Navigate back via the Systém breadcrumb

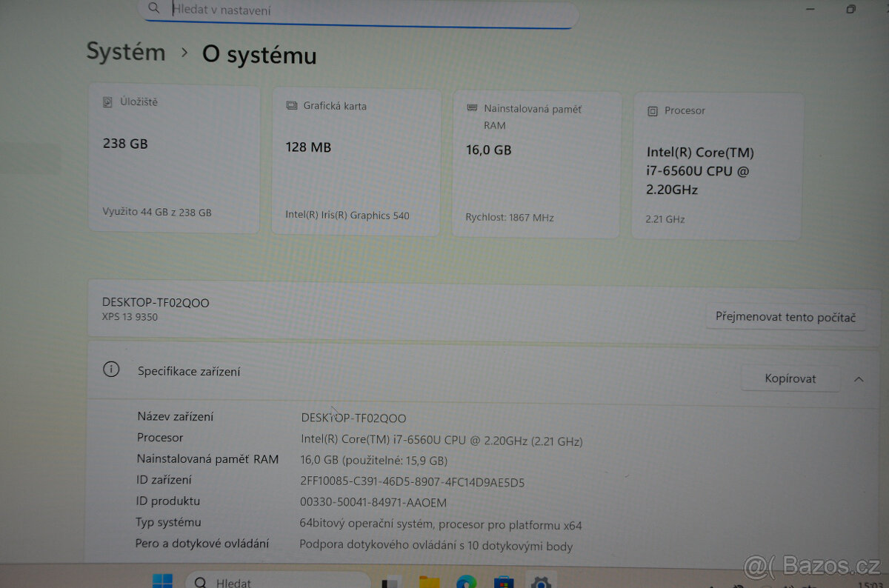pos(125,52)
